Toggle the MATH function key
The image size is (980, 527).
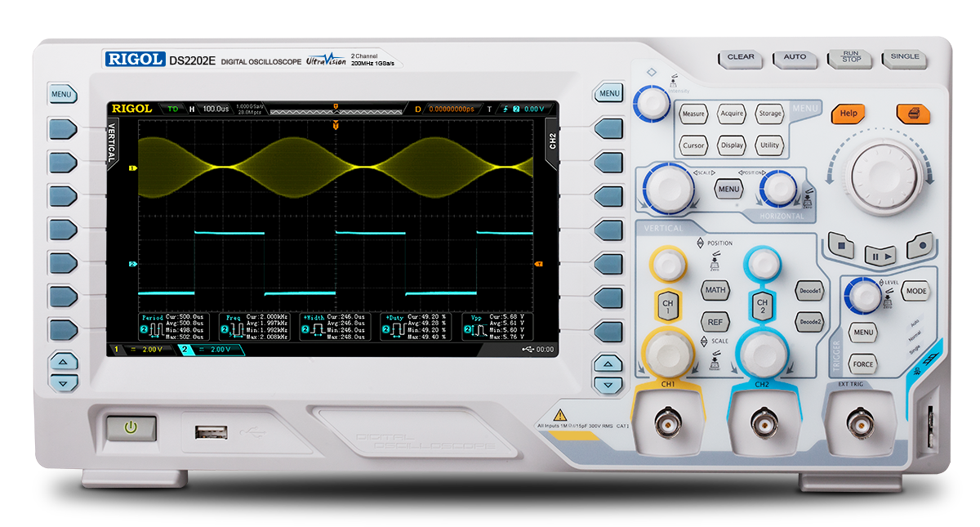715,289
